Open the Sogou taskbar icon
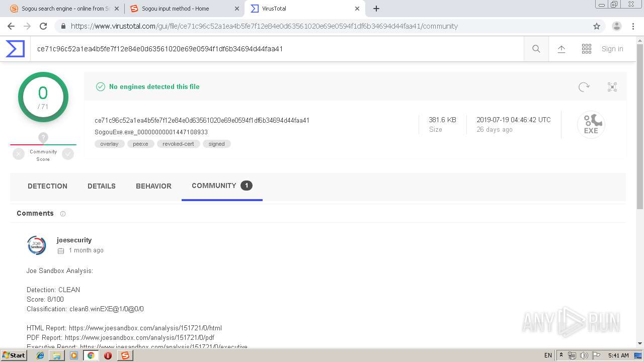Viewport: 644px width, 362px height. [125, 355]
